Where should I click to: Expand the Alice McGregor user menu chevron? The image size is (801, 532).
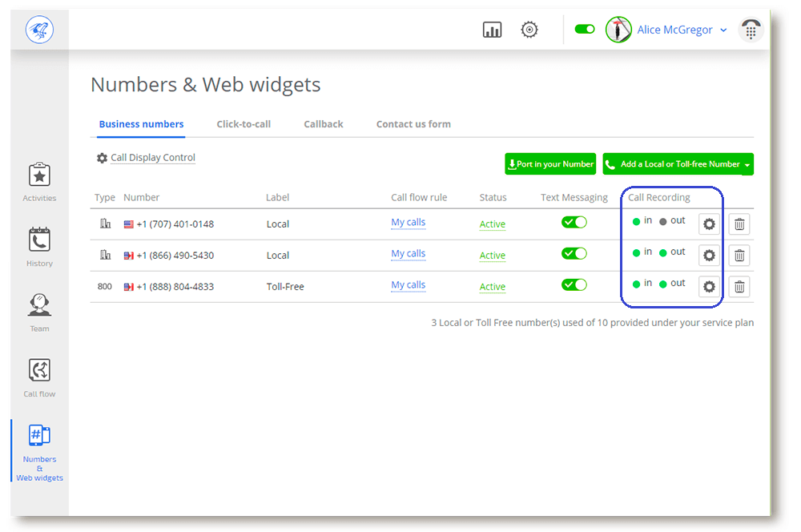(723, 30)
